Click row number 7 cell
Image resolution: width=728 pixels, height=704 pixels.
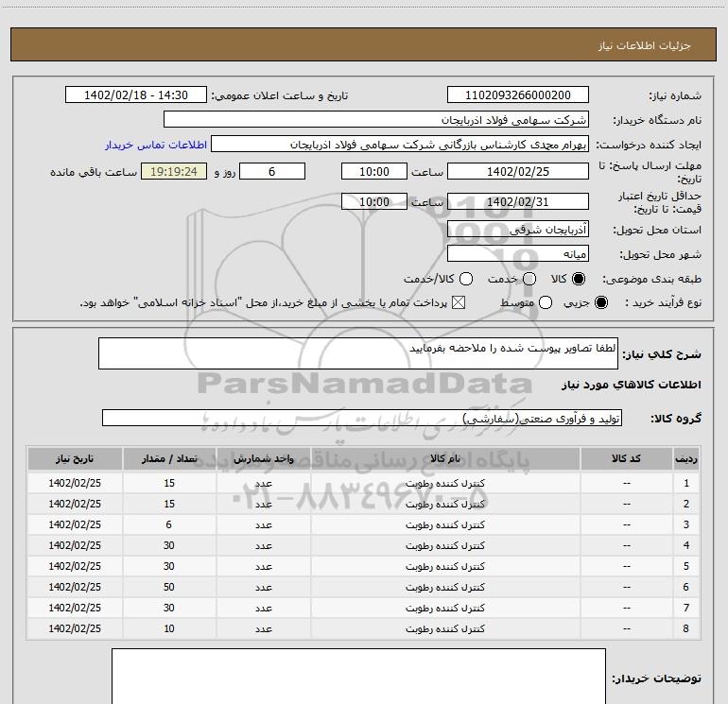[x=686, y=608]
